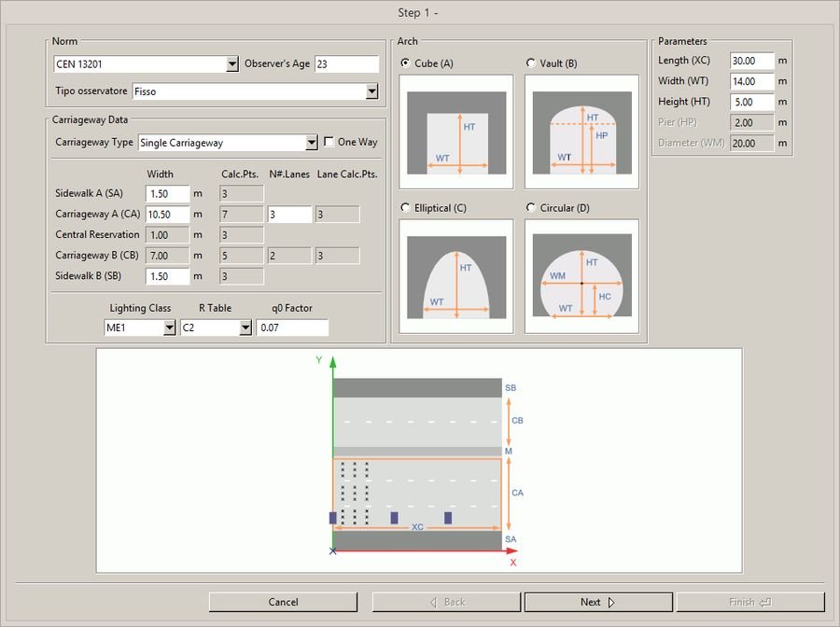The width and height of the screenshot is (840, 627).
Task: Click the Length (XC) parameter field
Action: (752, 61)
